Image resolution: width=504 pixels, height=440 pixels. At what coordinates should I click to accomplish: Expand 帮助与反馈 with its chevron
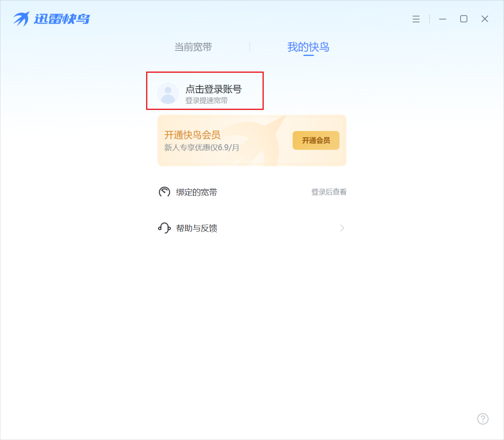click(x=342, y=228)
